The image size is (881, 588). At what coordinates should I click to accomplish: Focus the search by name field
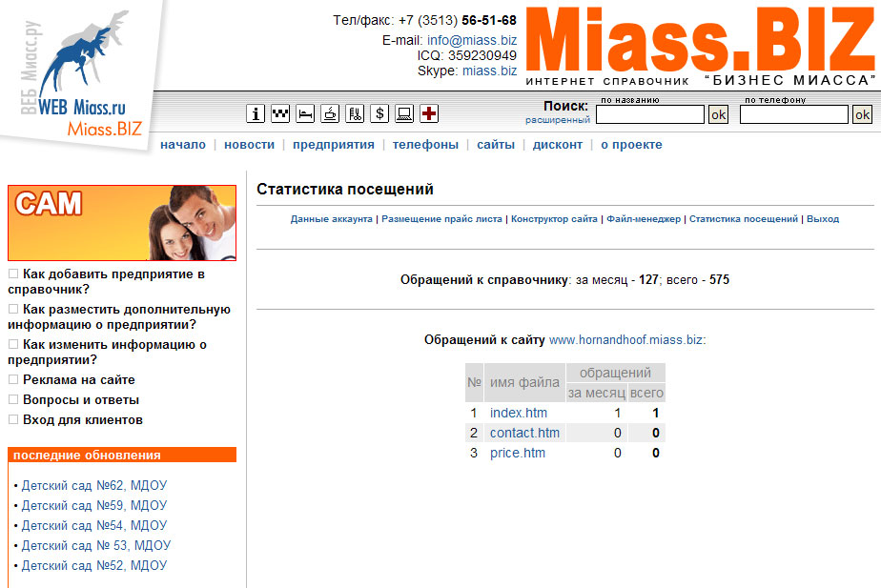(650, 114)
